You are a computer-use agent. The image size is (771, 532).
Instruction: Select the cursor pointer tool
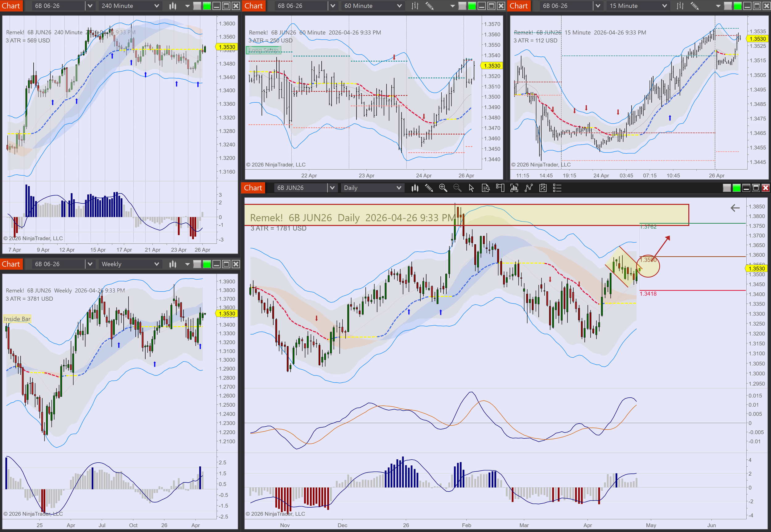click(x=471, y=188)
